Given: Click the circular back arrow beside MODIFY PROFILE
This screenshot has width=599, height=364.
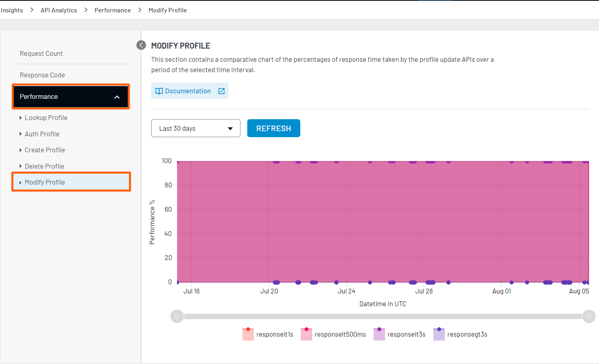Looking at the screenshot, I should (x=141, y=45).
